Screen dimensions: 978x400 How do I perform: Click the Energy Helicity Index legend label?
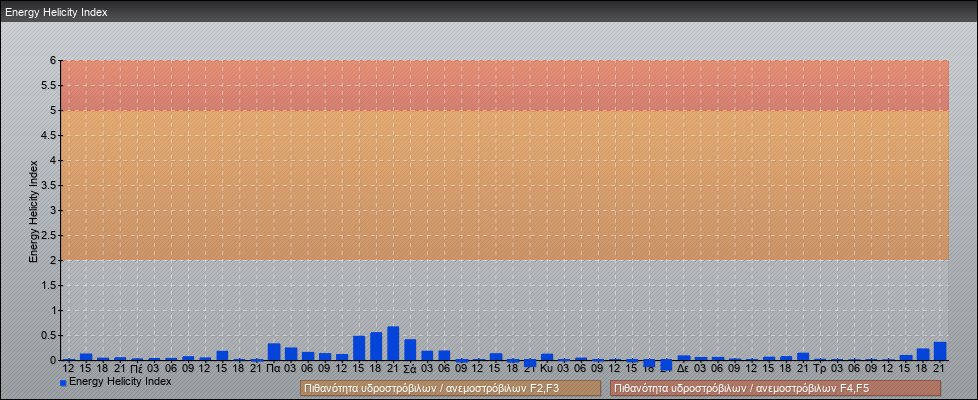(x=120, y=382)
